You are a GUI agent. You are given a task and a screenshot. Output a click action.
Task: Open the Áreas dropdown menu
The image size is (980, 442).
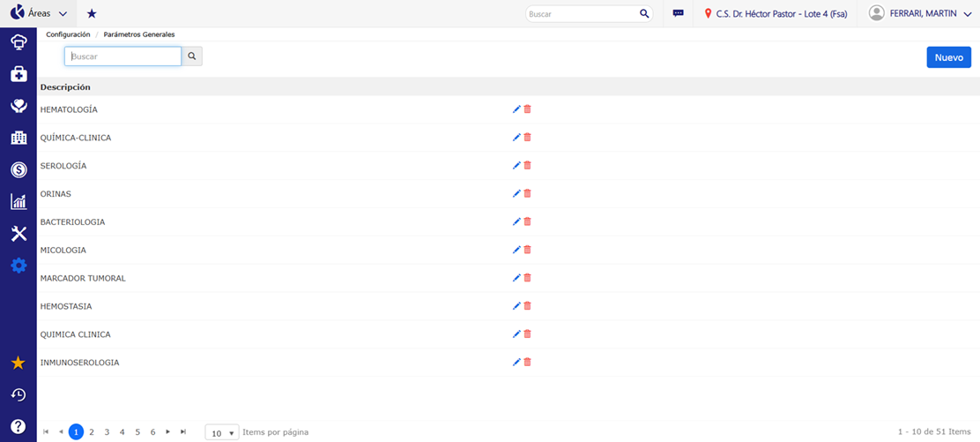click(39, 13)
